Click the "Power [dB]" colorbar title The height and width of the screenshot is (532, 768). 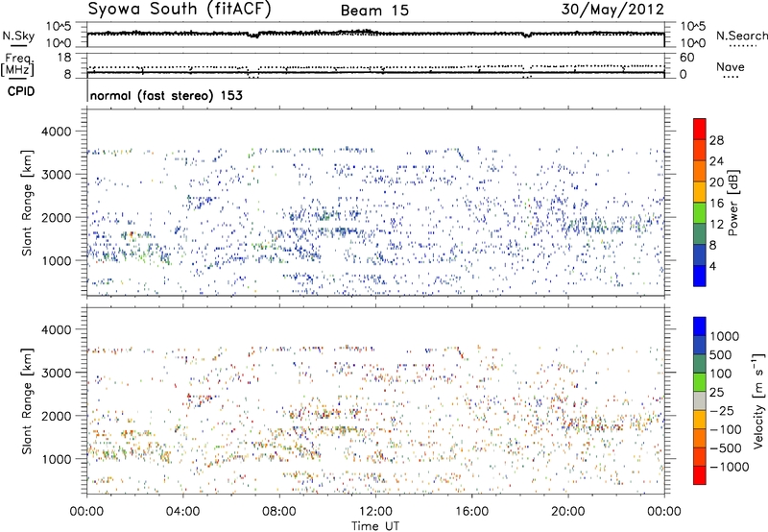click(732, 203)
